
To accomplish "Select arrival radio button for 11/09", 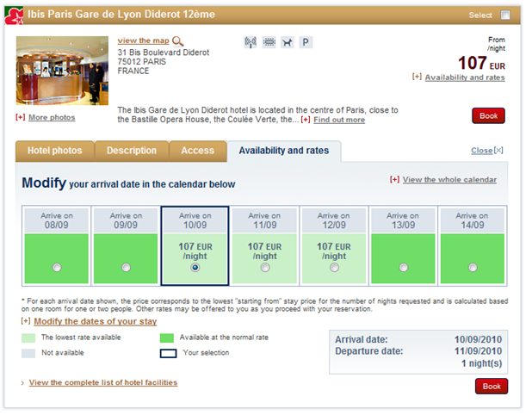I will (265, 268).
